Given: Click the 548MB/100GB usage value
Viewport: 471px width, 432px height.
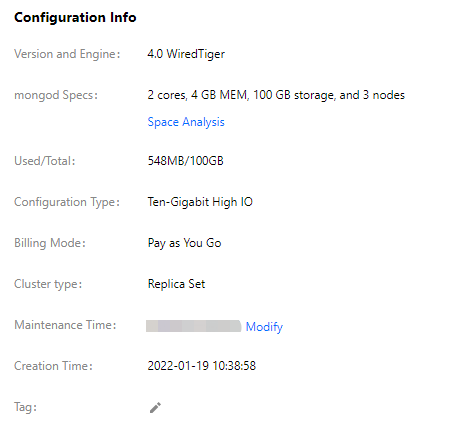Looking at the screenshot, I should (185, 161).
